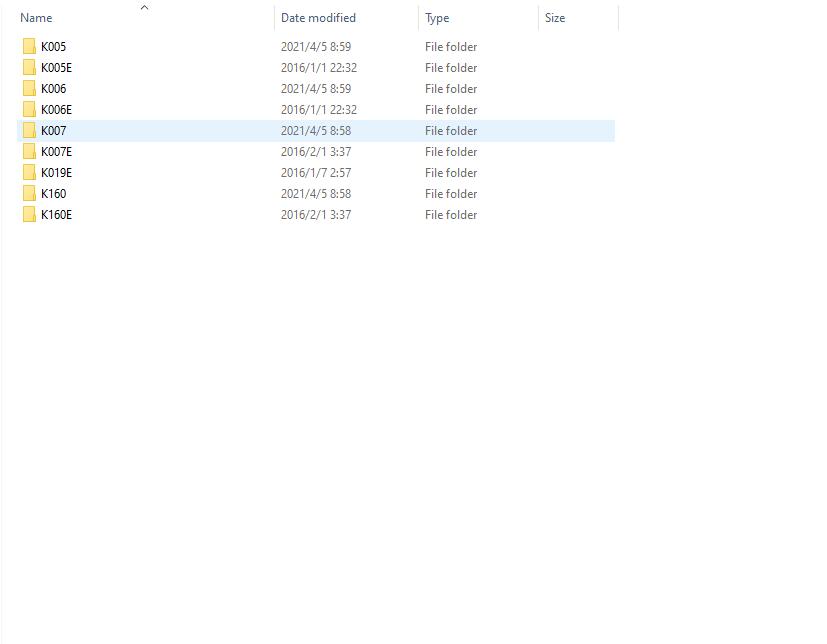Click K006's date 2021/4/5 8:59
The image size is (827, 644).
tap(316, 89)
